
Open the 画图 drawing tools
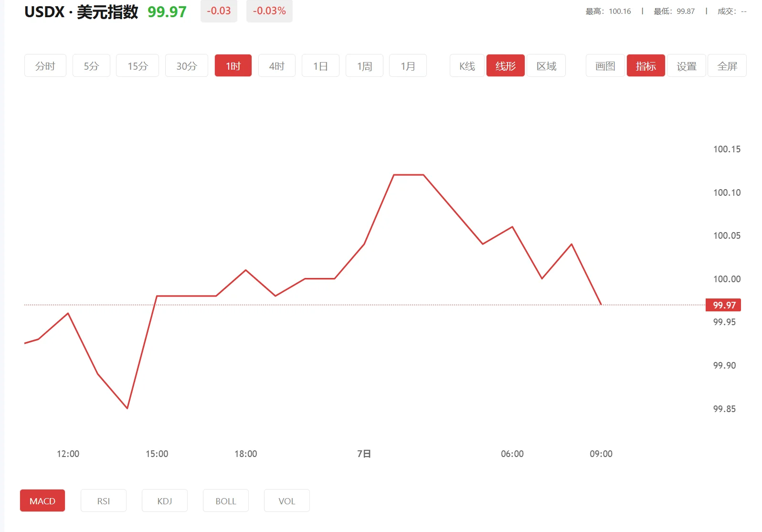(605, 66)
